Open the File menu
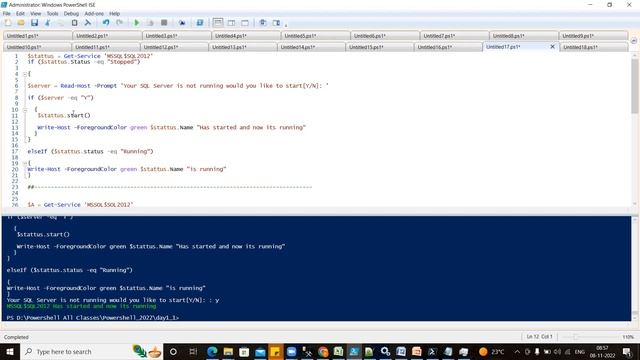640x360 pixels. (7, 13)
